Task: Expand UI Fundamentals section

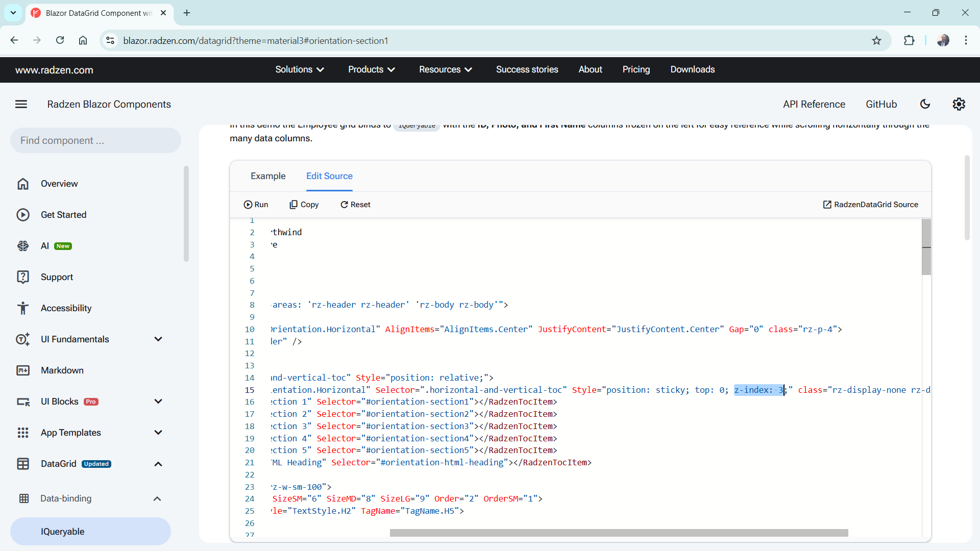Action: click(x=158, y=339)
